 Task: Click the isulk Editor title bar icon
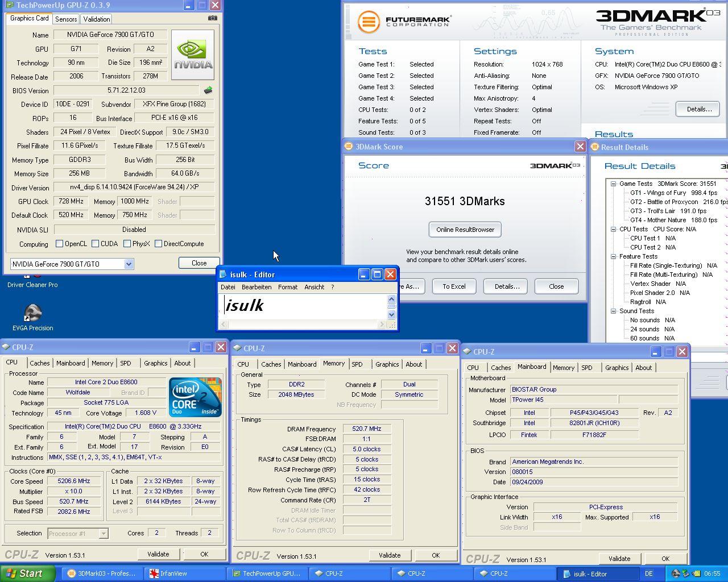224,275
